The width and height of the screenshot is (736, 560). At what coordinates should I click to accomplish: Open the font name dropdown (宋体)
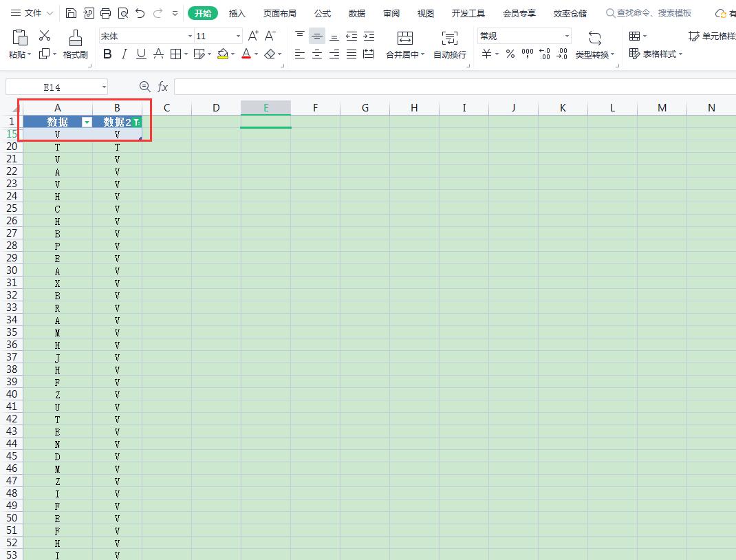[190, 36]
